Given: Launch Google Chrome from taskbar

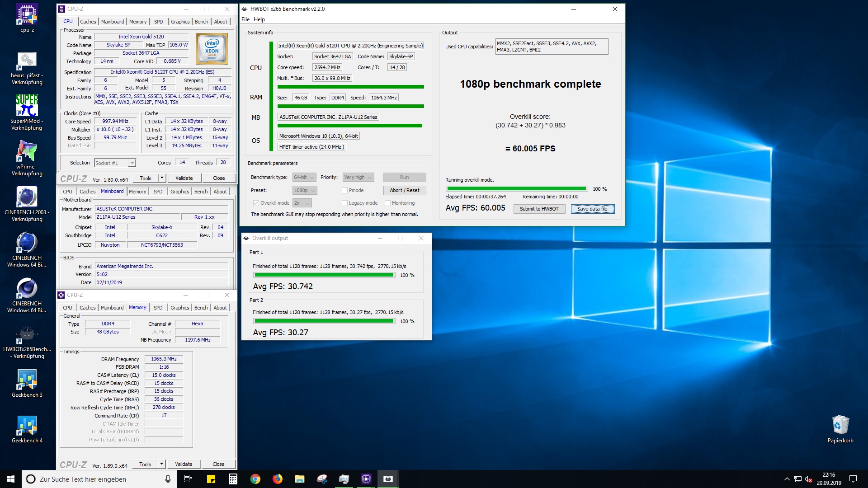Looking at the screenshot, I should click(x=255, y=479).
